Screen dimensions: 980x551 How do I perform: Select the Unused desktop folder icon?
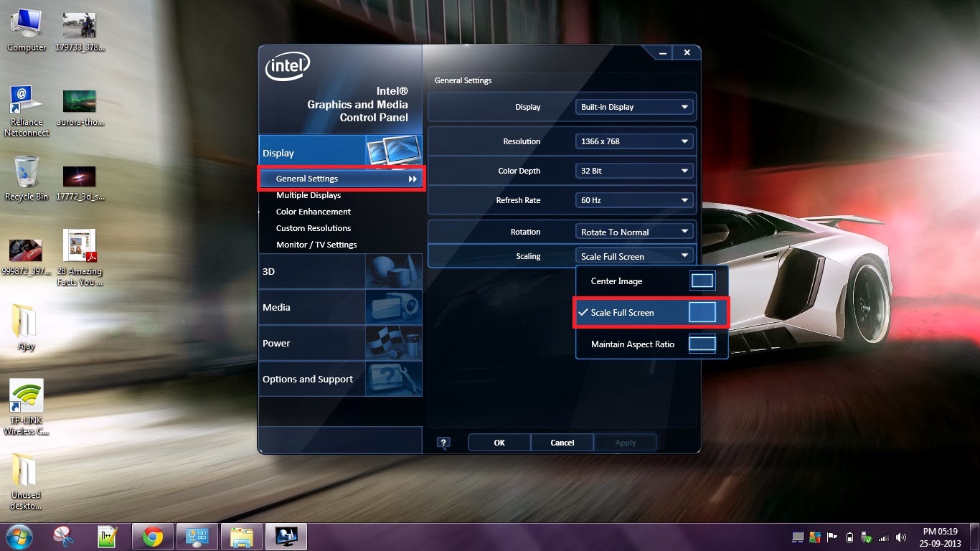click(27, 481)
